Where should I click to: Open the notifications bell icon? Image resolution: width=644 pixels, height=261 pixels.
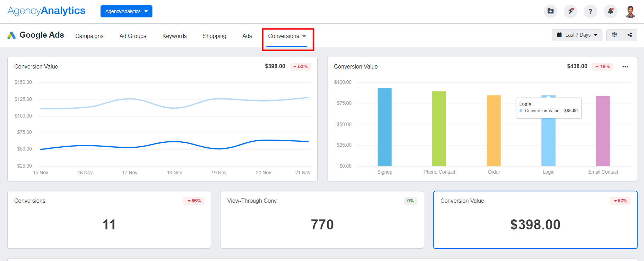[610, 11]
